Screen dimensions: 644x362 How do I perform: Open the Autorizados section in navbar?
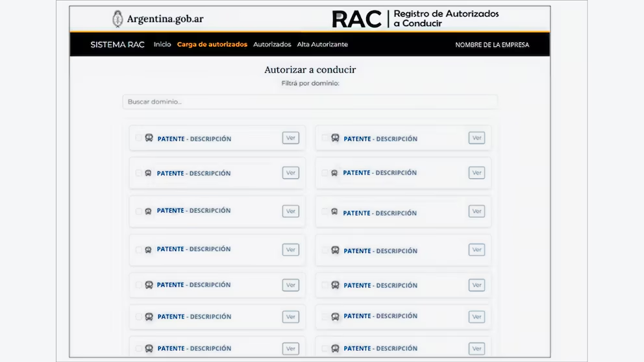click(x=272, y=45)
